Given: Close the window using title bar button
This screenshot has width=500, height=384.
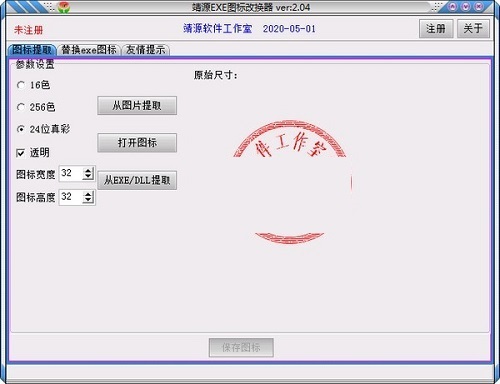Looking at the screenshot, I should point(479,6).
